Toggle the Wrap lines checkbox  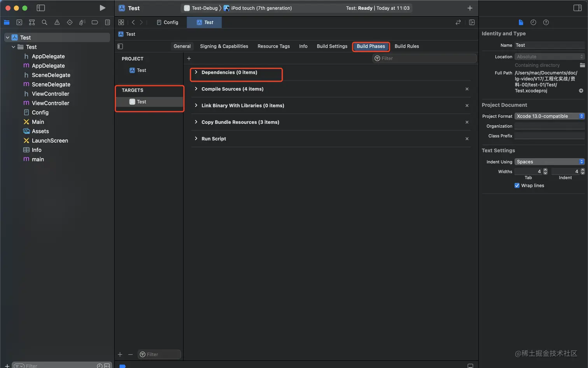(x=517, y=186)
